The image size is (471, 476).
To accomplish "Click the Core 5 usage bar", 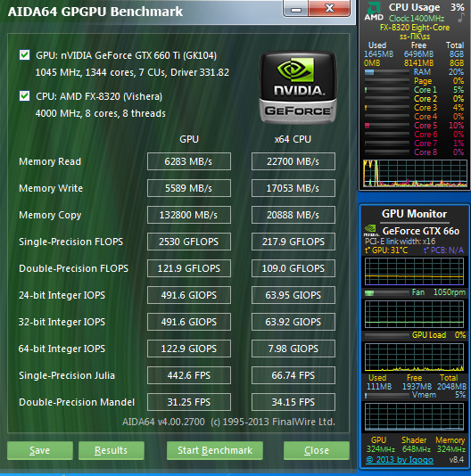I will click(386, 126).
